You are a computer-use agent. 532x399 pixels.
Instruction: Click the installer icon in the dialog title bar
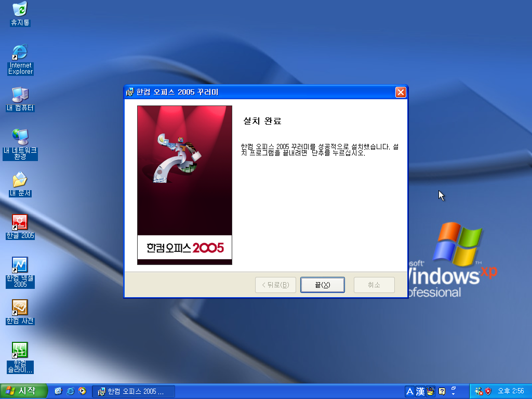[x=129, y=92]
